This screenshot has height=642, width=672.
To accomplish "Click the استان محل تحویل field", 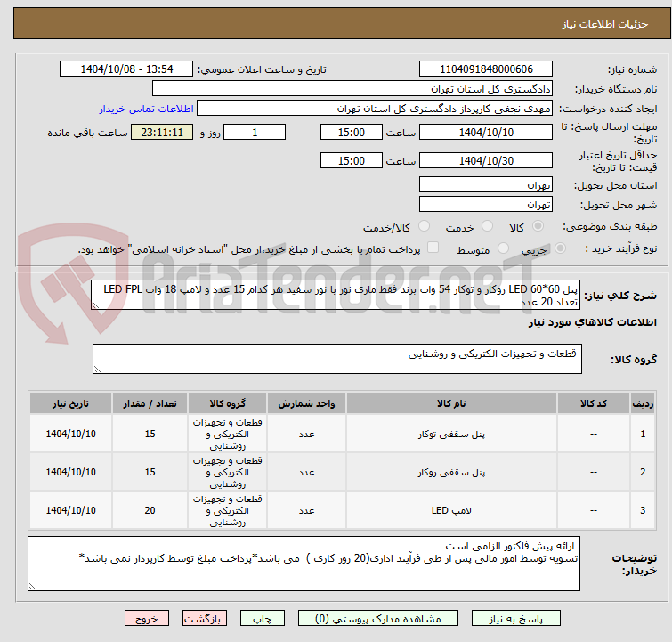I will coord(486,184).
